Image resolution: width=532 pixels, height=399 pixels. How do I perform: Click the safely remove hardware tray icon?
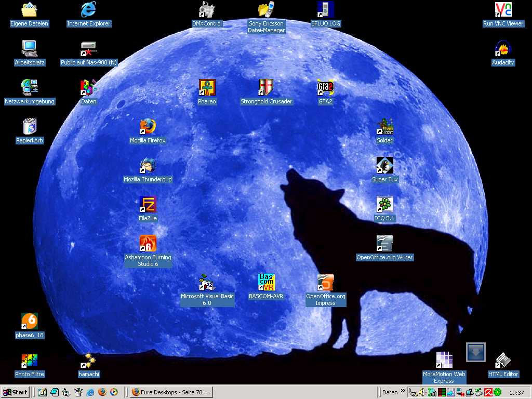pyautogui.click(x=478, y=393)
